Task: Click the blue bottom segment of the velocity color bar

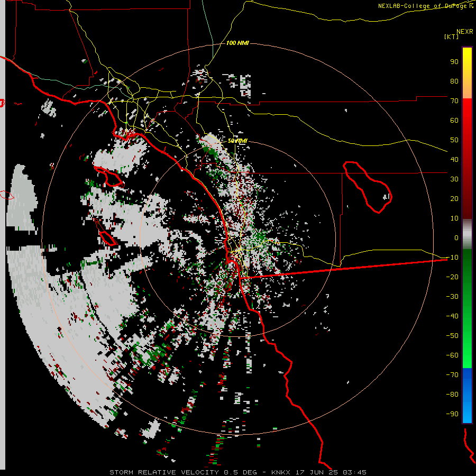Action: [x=467, y=396]
